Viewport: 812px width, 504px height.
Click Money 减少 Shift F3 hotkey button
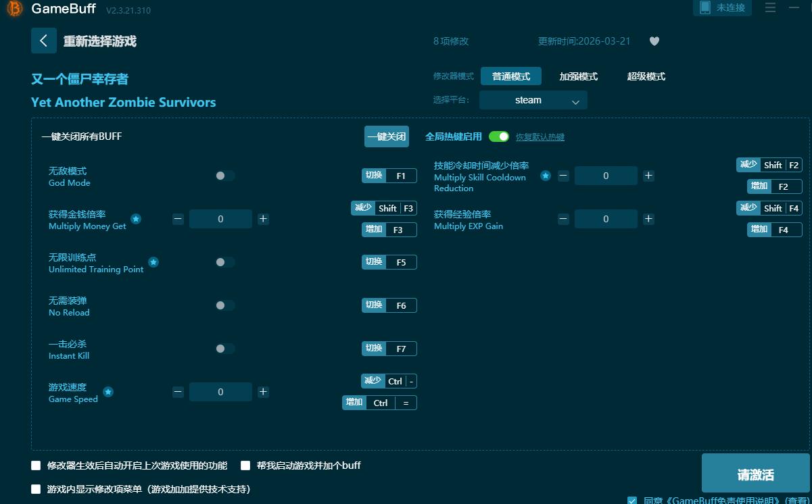click(x=384, y=208)
